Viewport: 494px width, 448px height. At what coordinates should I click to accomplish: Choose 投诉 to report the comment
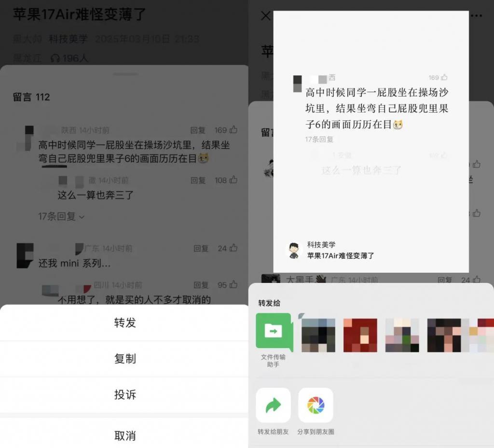pos(124,395)
